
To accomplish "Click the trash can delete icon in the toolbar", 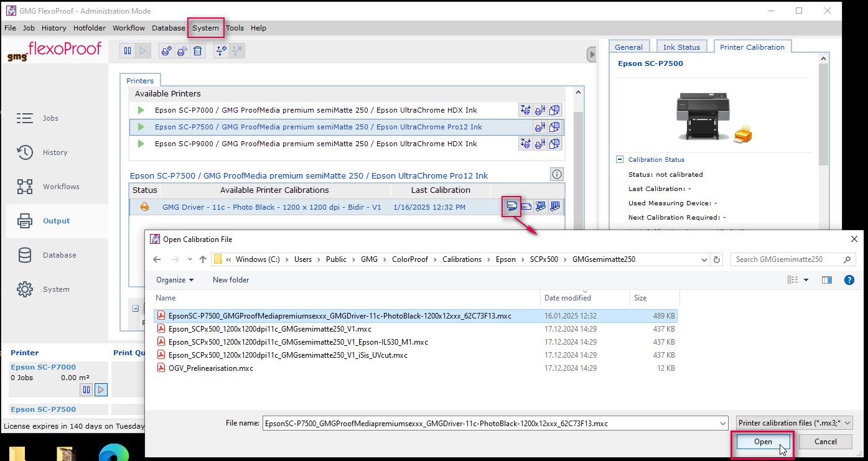I will click(197, 52).
